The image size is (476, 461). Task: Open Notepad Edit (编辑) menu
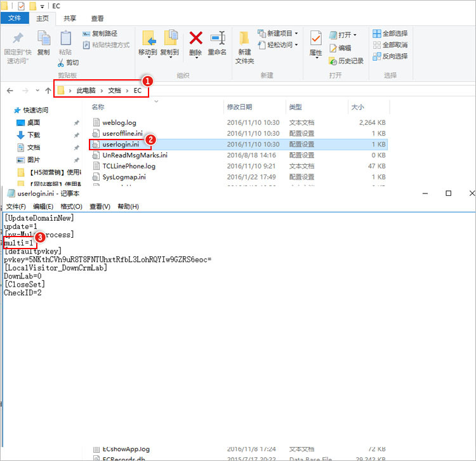[x=43, y=207]
